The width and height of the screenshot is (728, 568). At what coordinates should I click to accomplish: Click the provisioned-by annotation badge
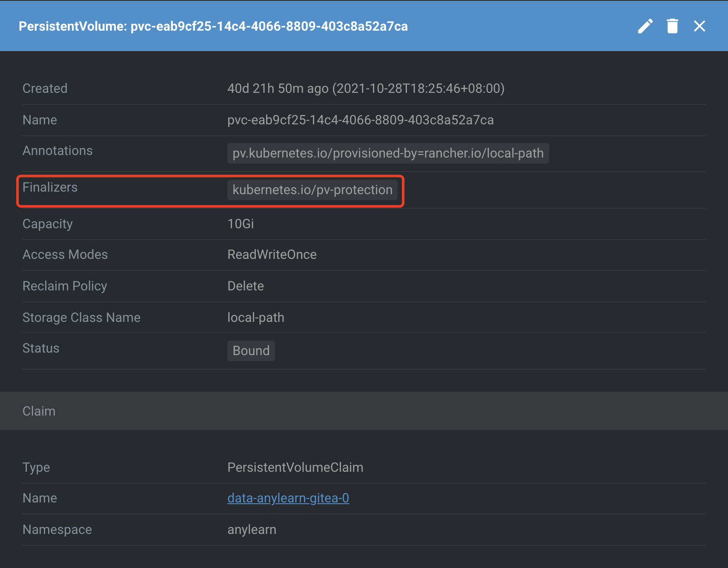(x=388, y=153)
